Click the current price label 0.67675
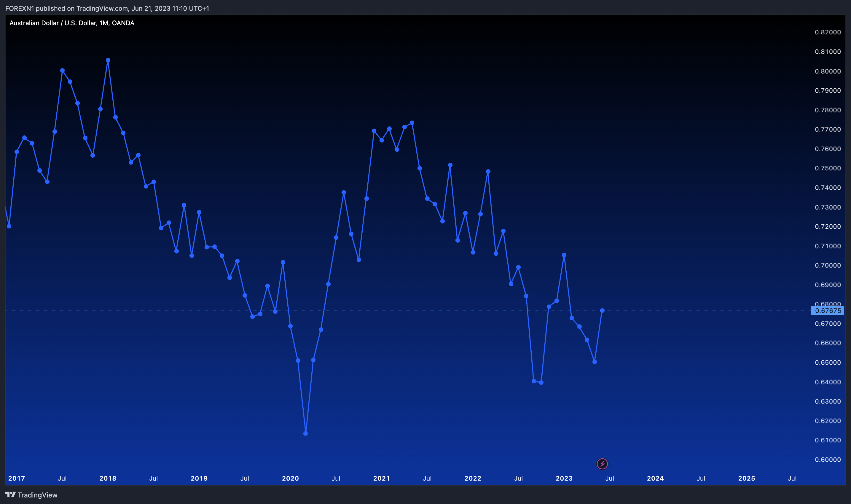 828,311
